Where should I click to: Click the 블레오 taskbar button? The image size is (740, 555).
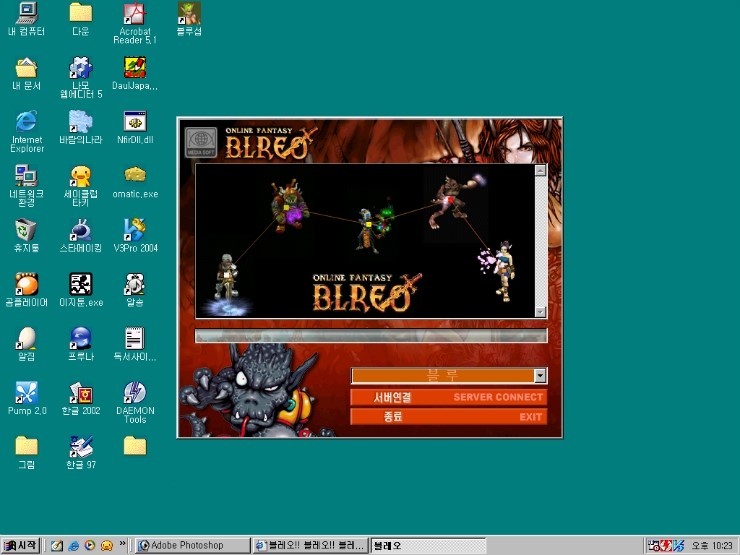(x=428, y=546)
